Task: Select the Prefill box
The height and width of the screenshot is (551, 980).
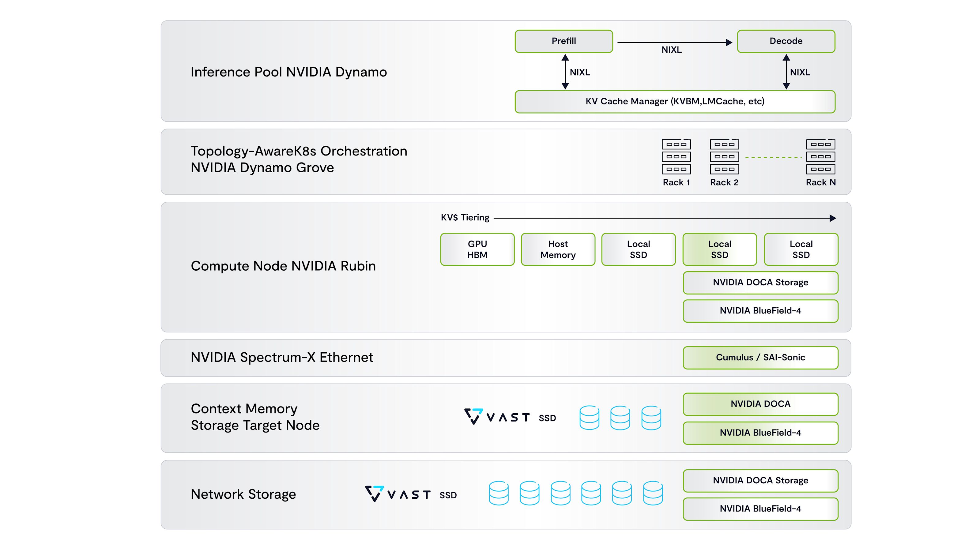Action: click(564, 41)
